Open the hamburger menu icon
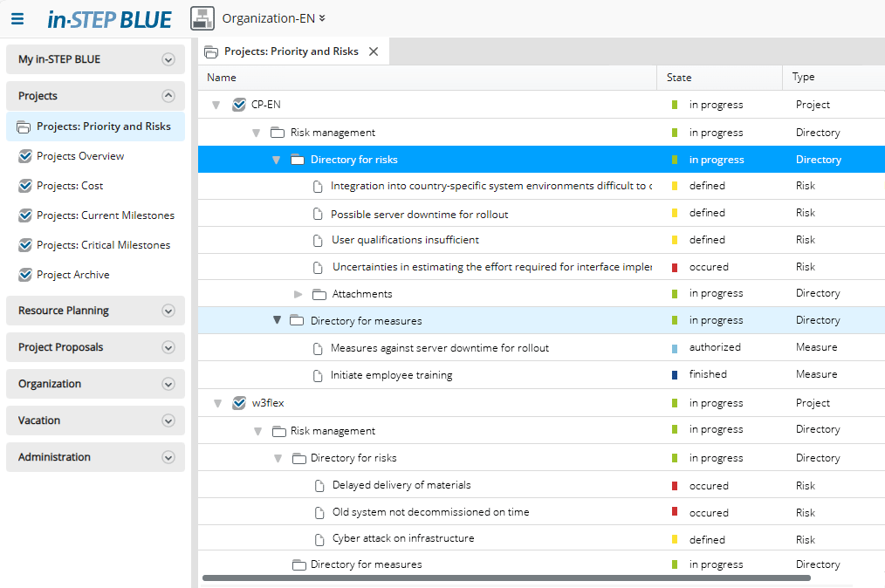The image size is (885, 588). (x=17, y=17)
